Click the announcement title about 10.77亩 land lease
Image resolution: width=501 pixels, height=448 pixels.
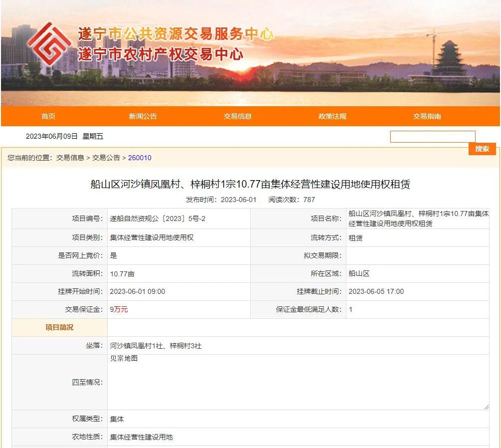[x=250, y=185]
